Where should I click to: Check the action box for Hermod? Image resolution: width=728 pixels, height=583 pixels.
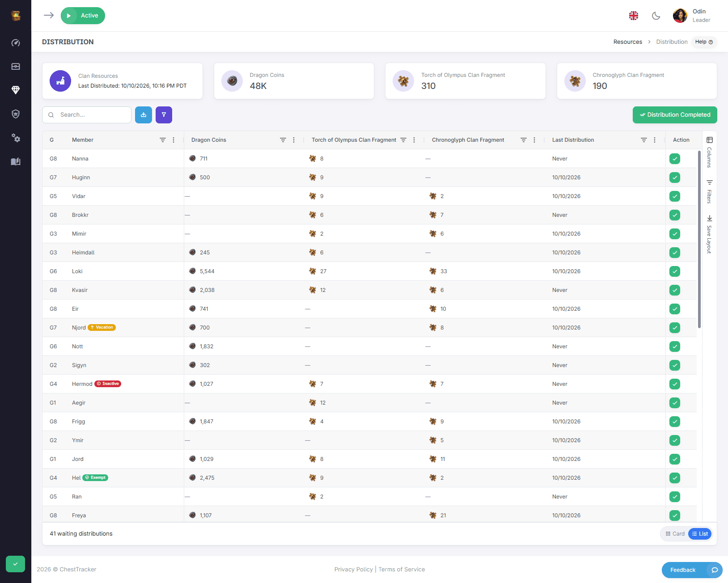(675, 384)
